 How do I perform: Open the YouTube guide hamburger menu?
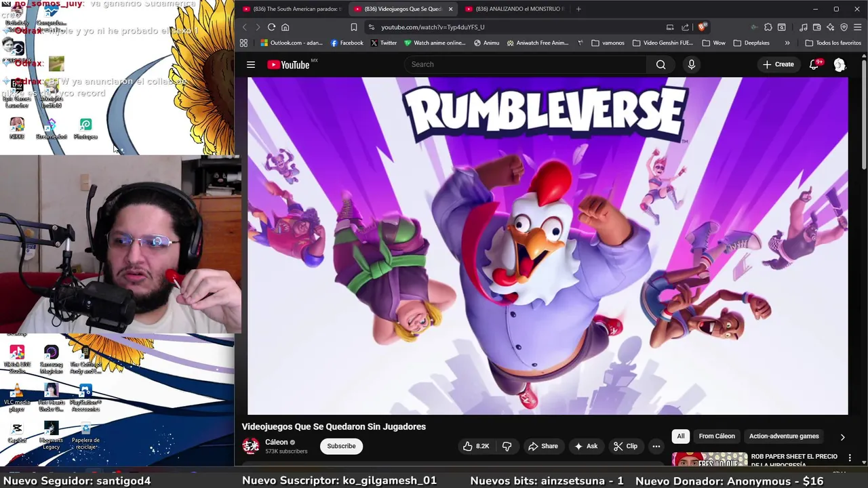coord(251,64)
